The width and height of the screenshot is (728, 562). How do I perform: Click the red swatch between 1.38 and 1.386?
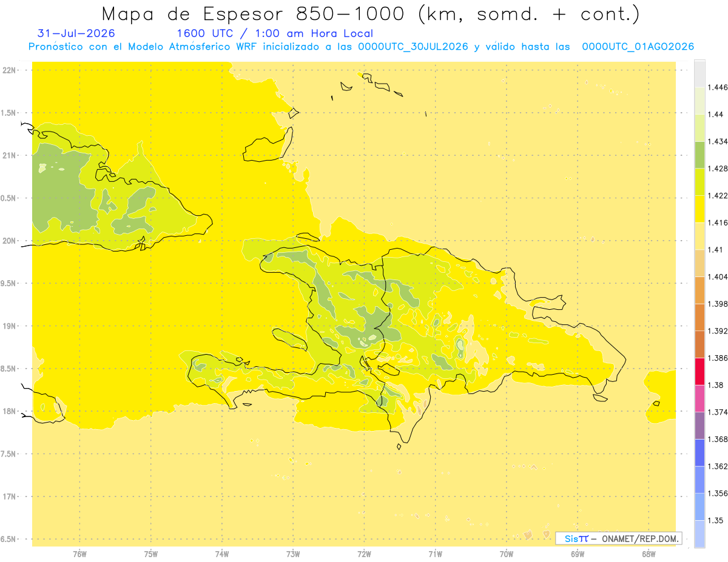click(x=699, y=372)
